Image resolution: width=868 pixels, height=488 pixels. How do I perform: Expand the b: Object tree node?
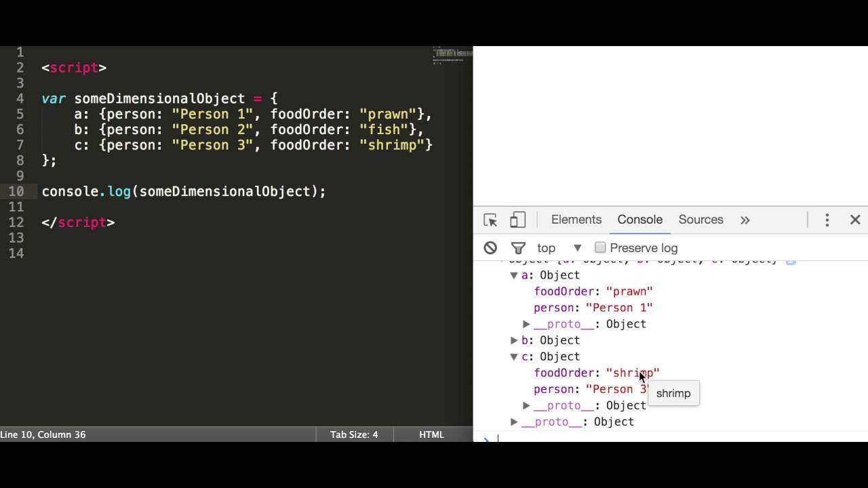514,340
